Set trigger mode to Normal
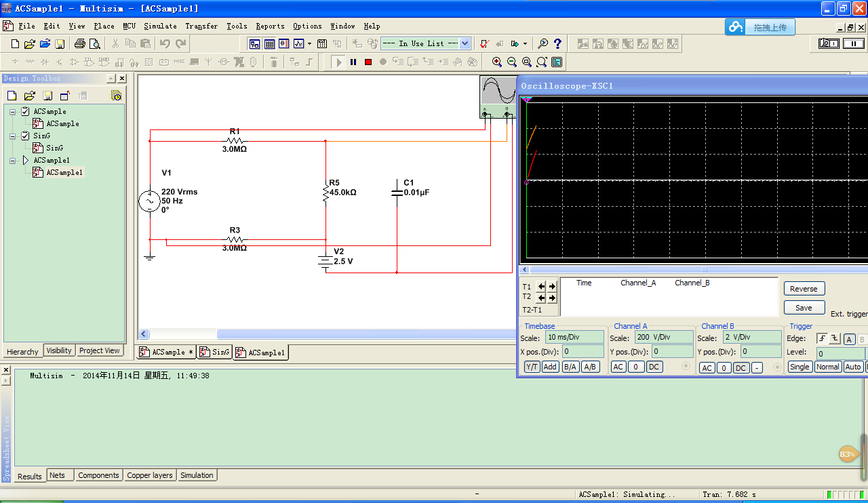Screen dimensions: 868x503 [827, 367]
